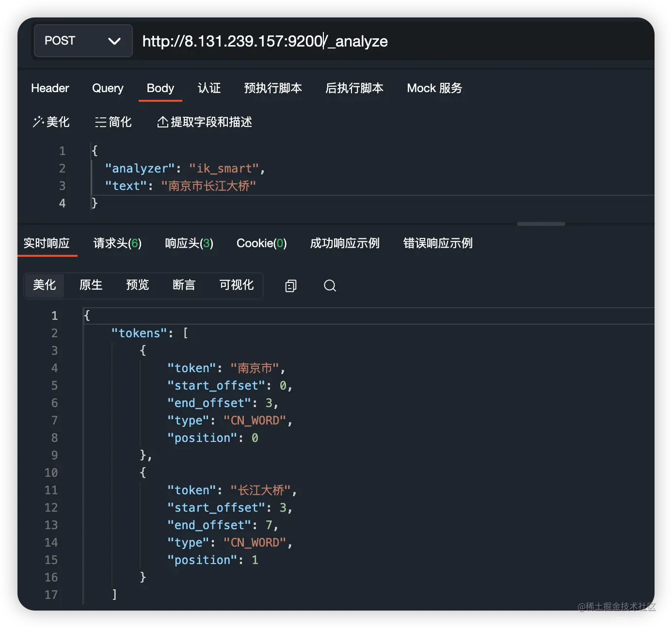
Task: Simplify the JSON using 简化
Action: coord(114,122)
